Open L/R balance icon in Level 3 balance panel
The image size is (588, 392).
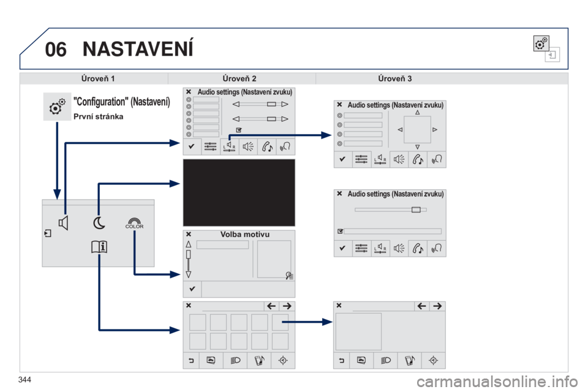coord(380,159)
